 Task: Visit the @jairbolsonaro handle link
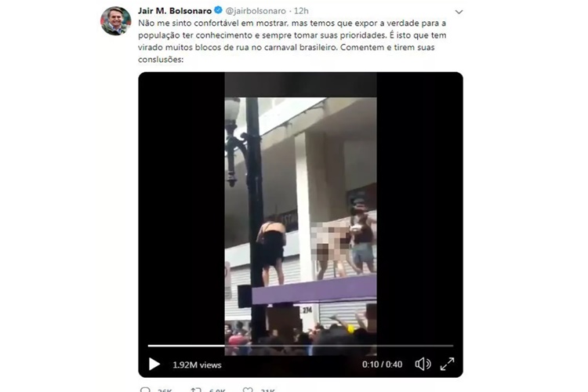tap(256, 11)
